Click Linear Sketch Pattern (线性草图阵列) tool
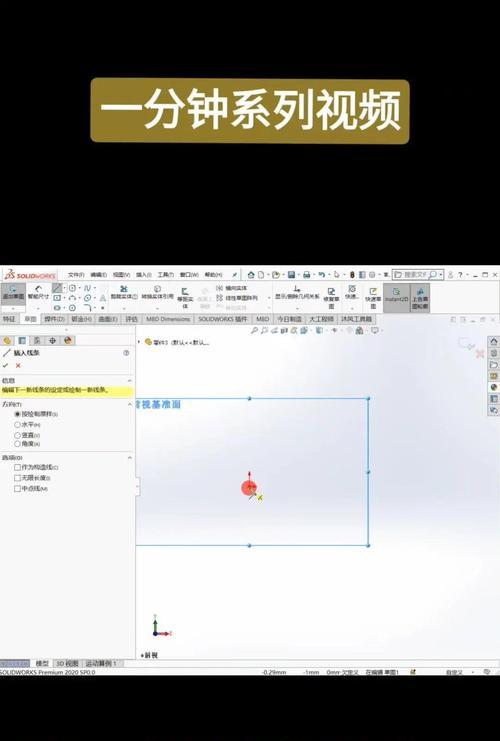The height and width of the screenshot is (741, 500). 237,298
